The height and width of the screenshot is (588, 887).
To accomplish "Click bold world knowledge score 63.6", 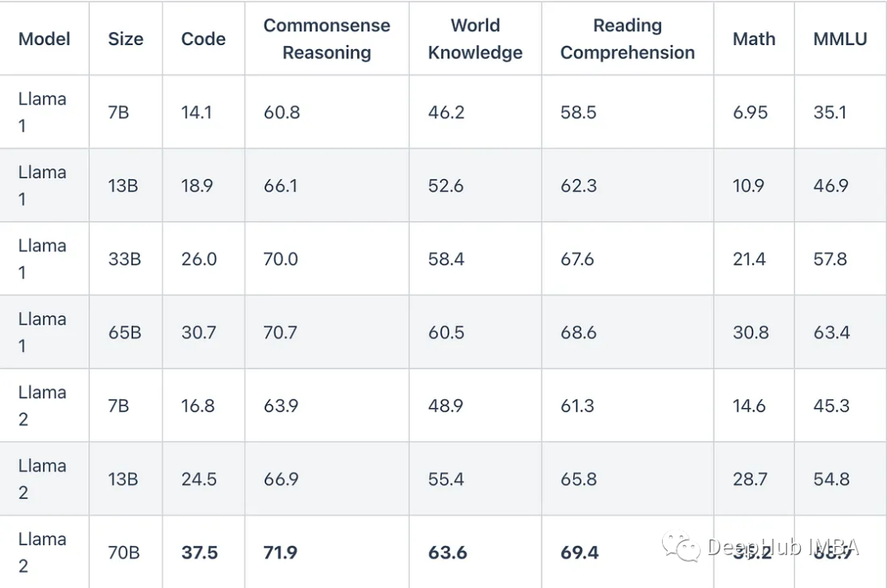I will coord(448,553).
